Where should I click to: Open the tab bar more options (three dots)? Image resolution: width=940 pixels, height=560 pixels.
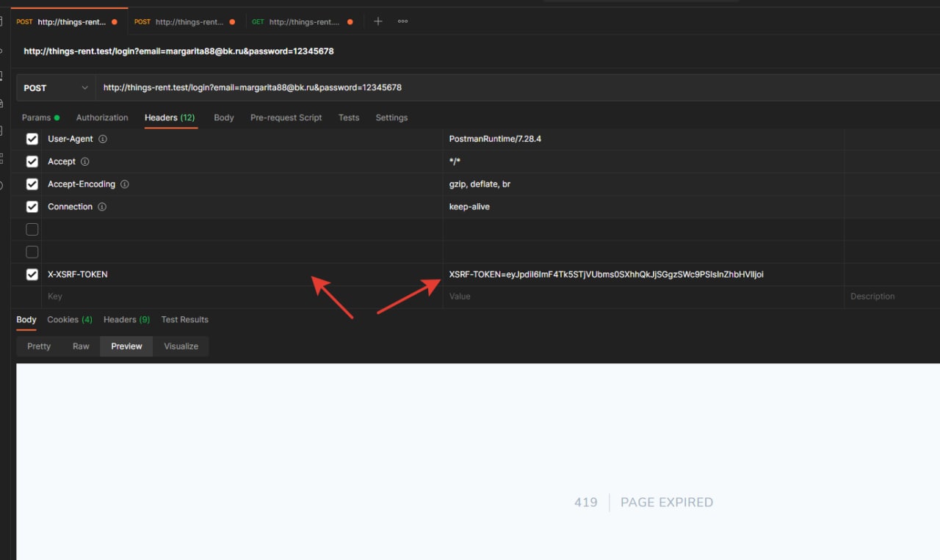pos(402,21)
